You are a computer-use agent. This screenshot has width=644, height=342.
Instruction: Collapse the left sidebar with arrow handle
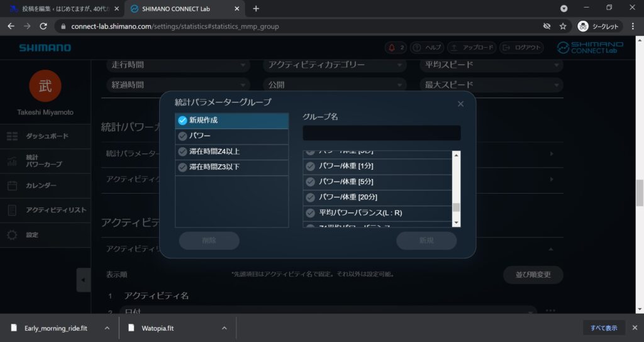[83, 280]
